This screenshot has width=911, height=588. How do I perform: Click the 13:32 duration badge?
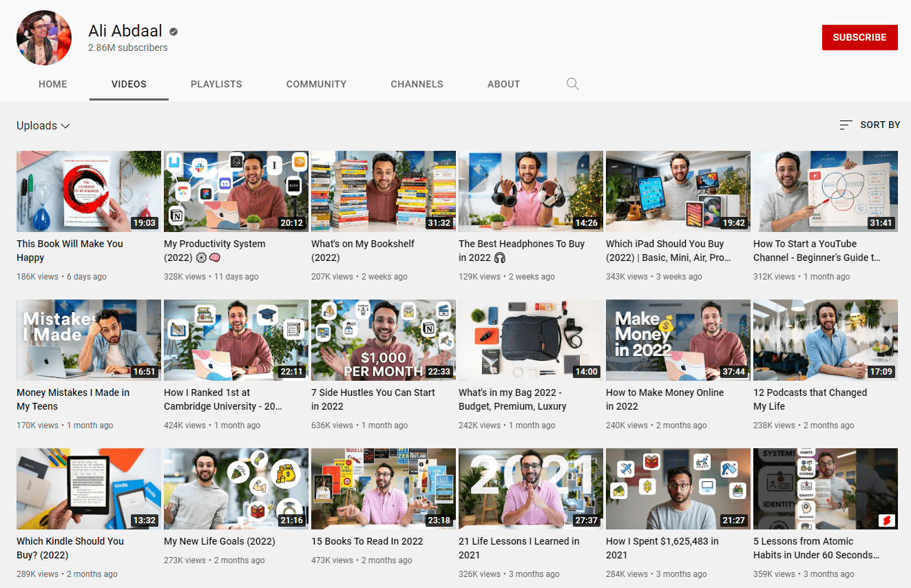[145, 521]
